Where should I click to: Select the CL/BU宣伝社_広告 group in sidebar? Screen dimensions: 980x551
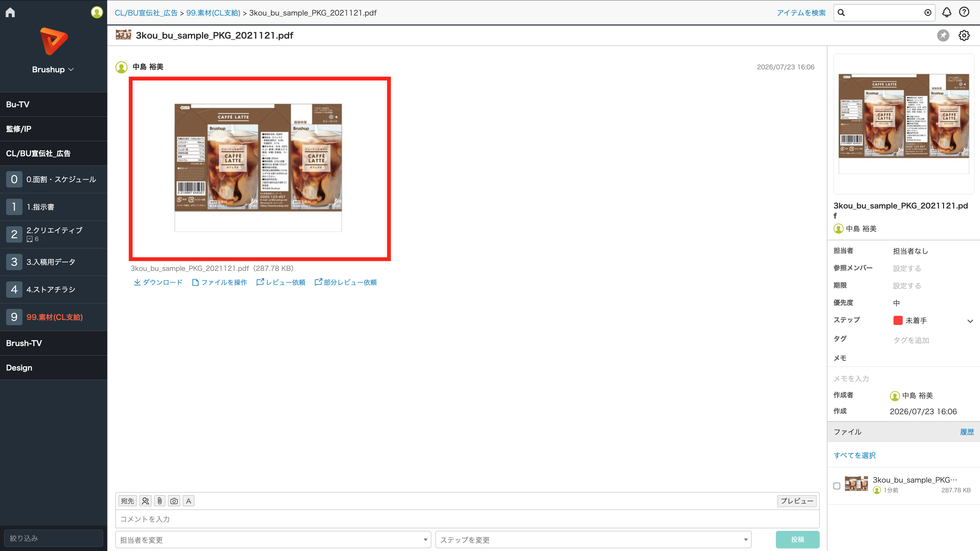coord(54,153)
